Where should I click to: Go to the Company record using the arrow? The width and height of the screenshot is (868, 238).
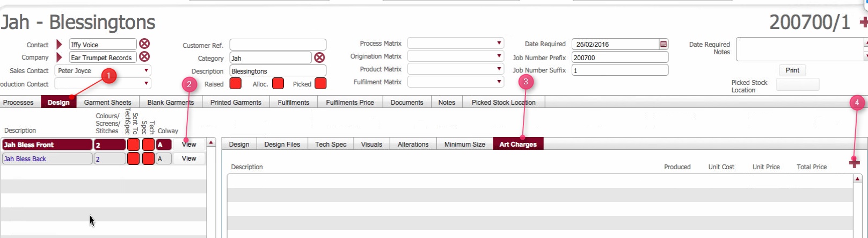coord(59,57)
